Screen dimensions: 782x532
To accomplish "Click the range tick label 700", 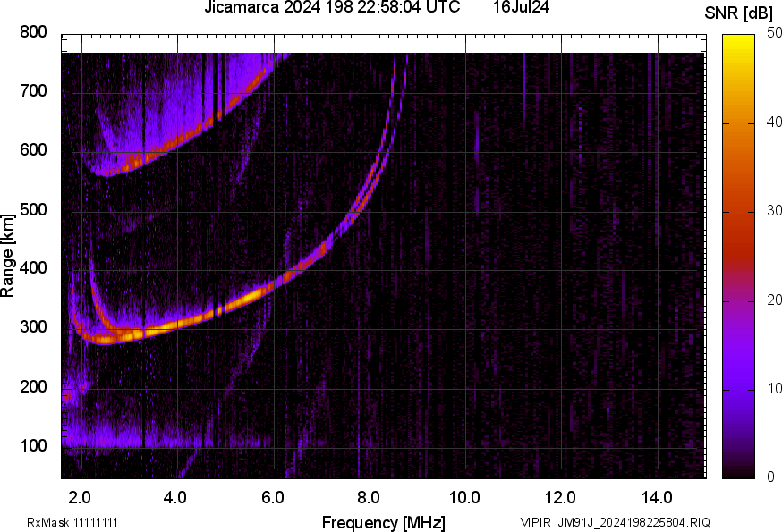I will pyautogui.click(x=33, y=90).
